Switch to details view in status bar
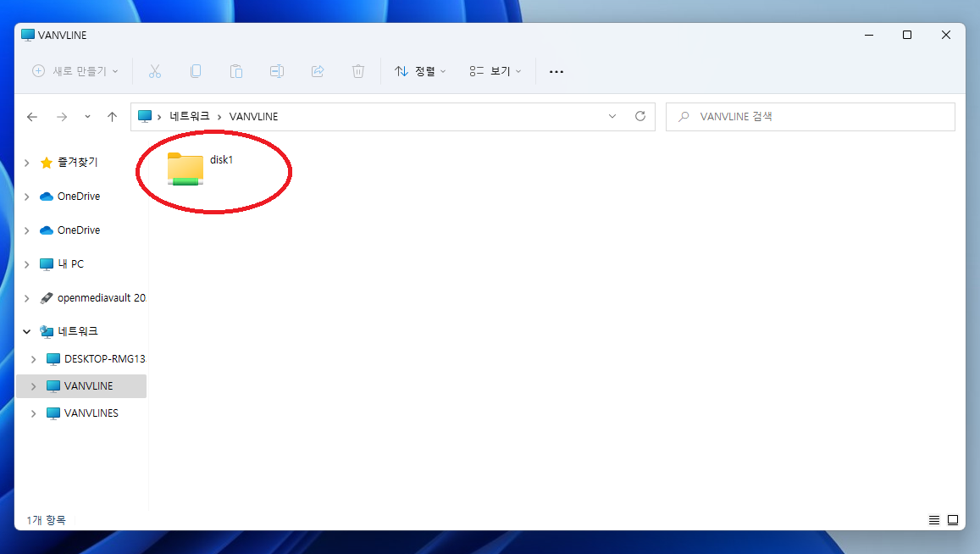The height and width of the screenshot is (554, 980). click(x=933, y=520)
